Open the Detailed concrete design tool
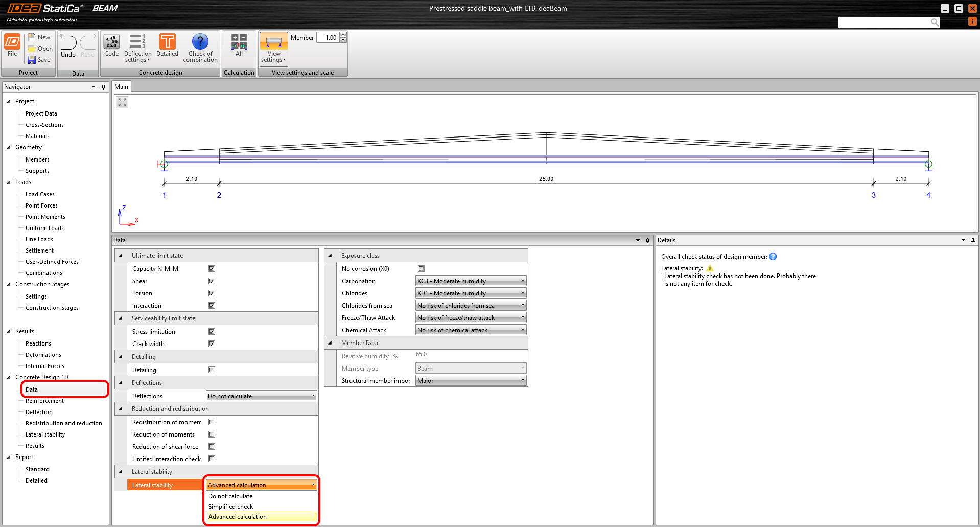980x527 pixels. (x=167, y=42)
